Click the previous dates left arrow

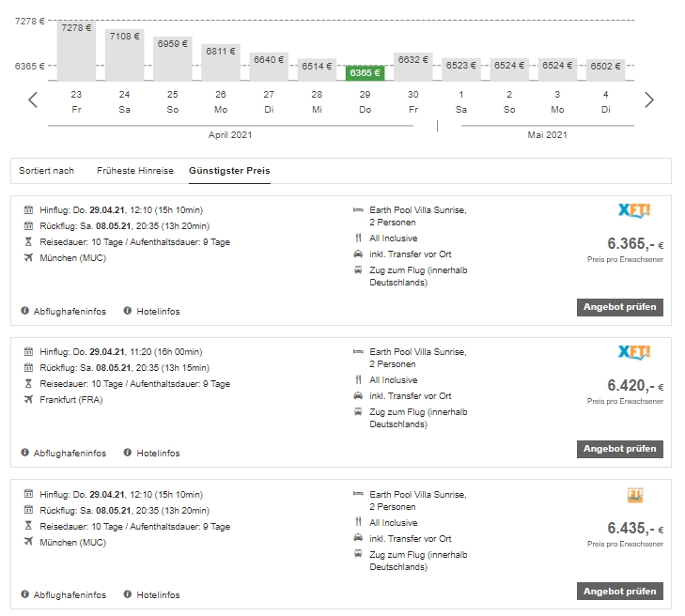click(x=33, y=100)
